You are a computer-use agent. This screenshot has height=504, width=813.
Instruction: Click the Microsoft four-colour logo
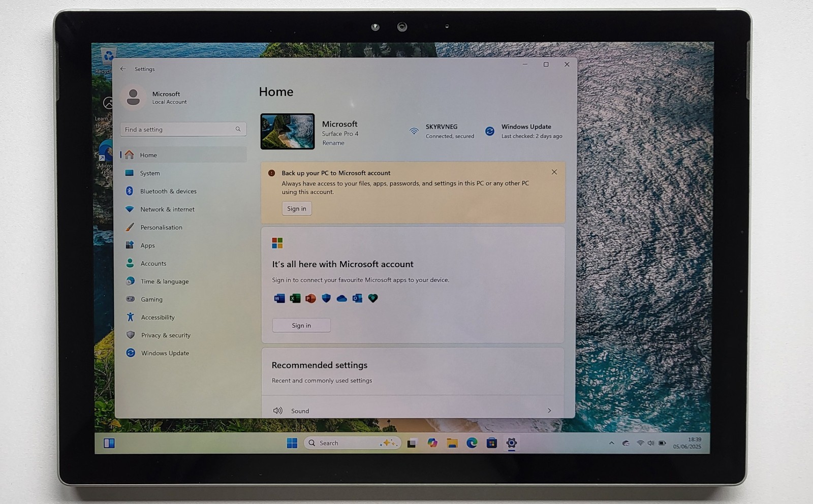(x=277, y=243)
